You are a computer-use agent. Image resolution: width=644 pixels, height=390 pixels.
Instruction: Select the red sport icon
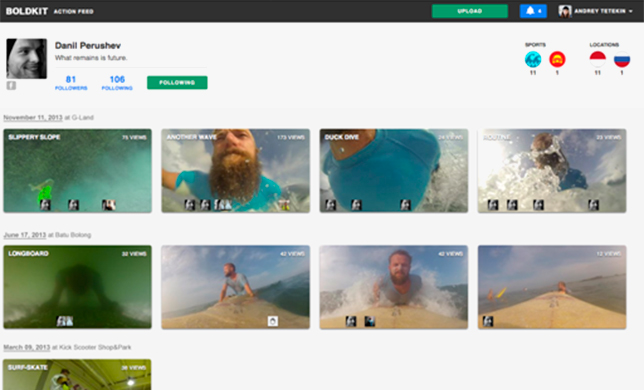tap(557, 60)
